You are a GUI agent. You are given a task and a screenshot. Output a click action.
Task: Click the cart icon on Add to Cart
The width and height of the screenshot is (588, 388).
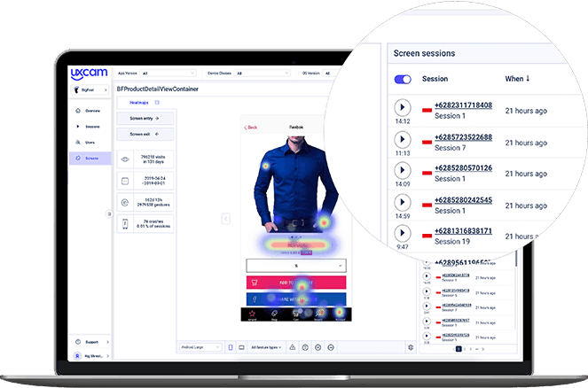256,283
